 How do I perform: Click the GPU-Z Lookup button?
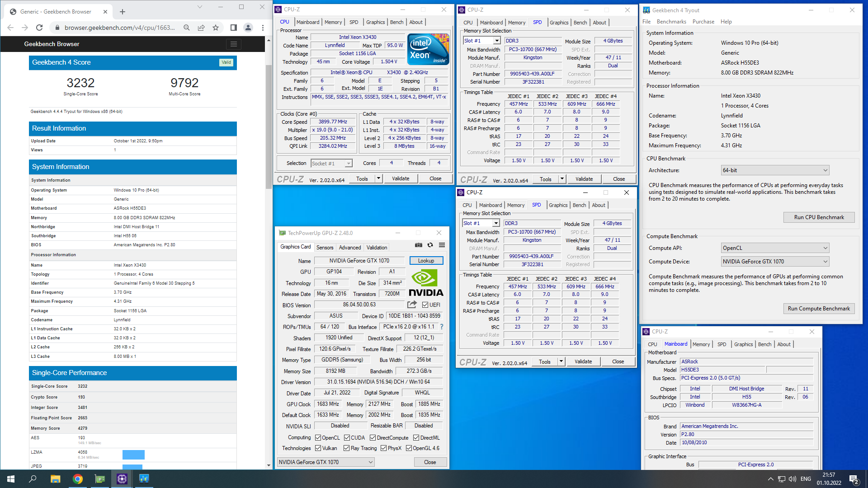click(426, 261)
